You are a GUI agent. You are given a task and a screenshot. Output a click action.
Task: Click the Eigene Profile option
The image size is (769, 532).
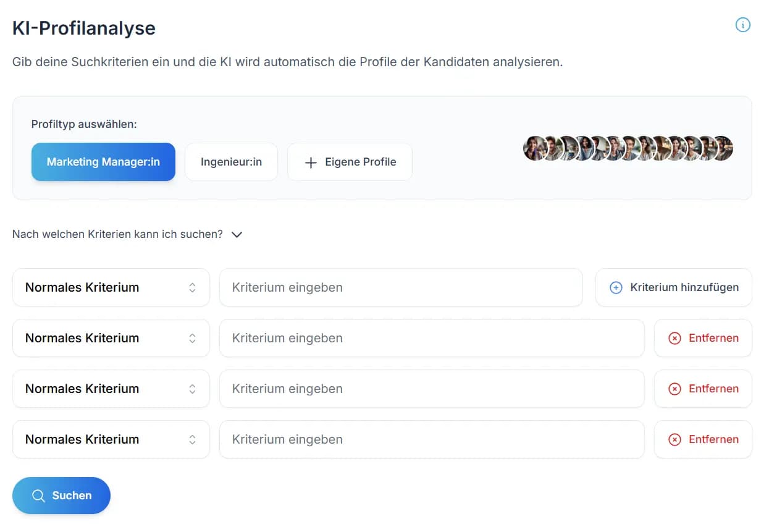pos(350,162)
